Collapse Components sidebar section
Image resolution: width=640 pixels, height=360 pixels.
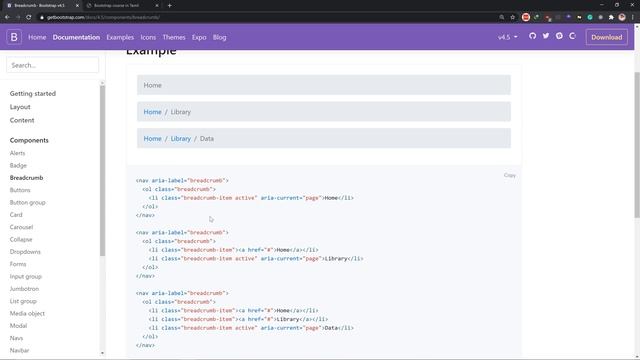(x=29, y=140)
